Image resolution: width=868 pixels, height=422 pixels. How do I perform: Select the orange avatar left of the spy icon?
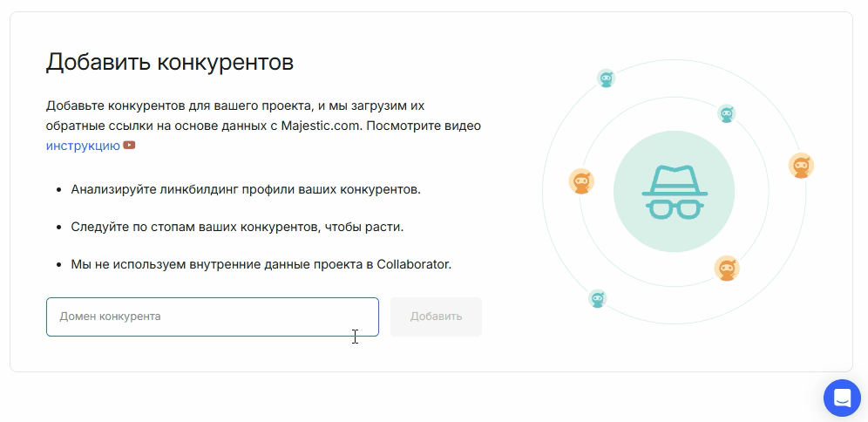click(x=581, y=181)
